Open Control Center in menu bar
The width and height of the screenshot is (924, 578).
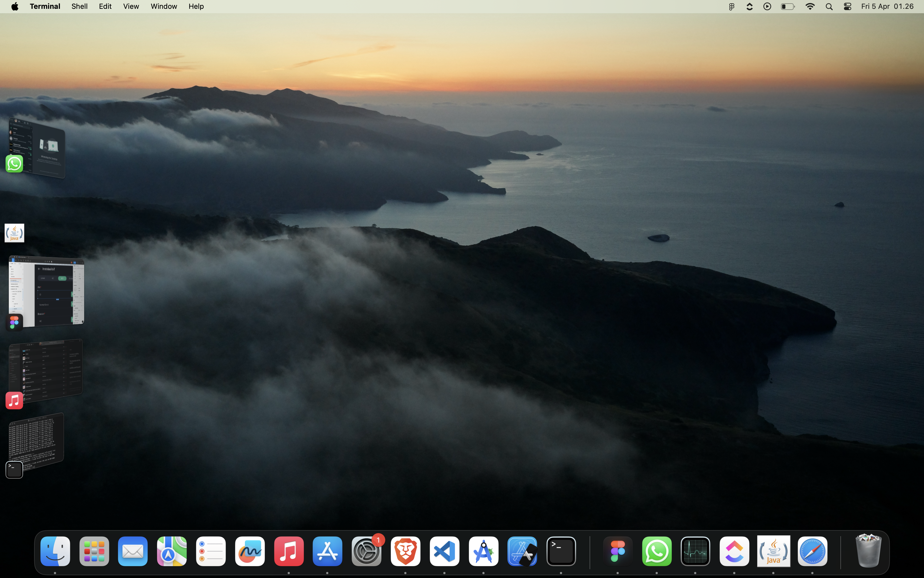pos(848,7)
